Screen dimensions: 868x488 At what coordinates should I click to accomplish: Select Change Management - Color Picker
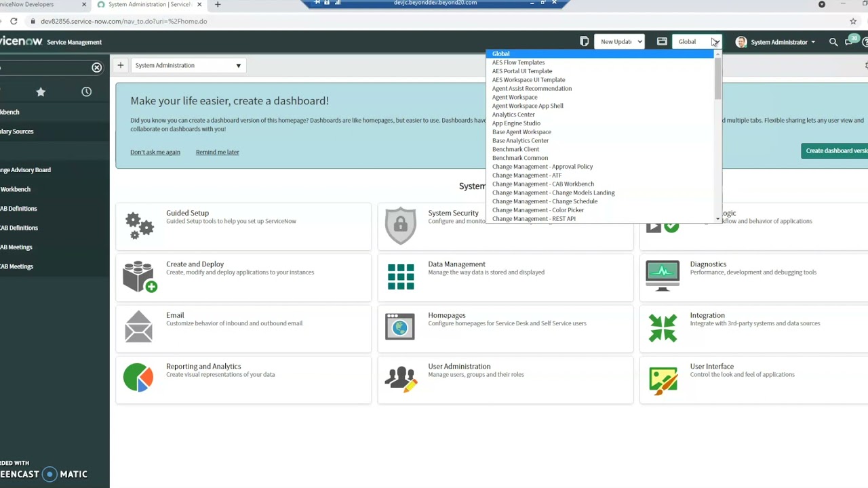(x=600, y=210)
